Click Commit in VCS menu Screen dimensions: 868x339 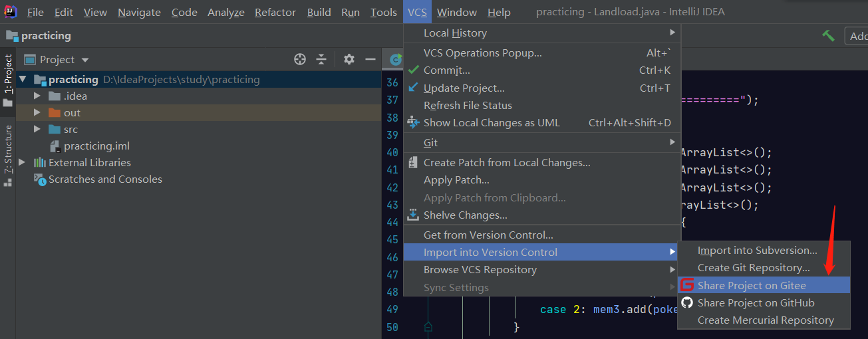click(446, 70)
